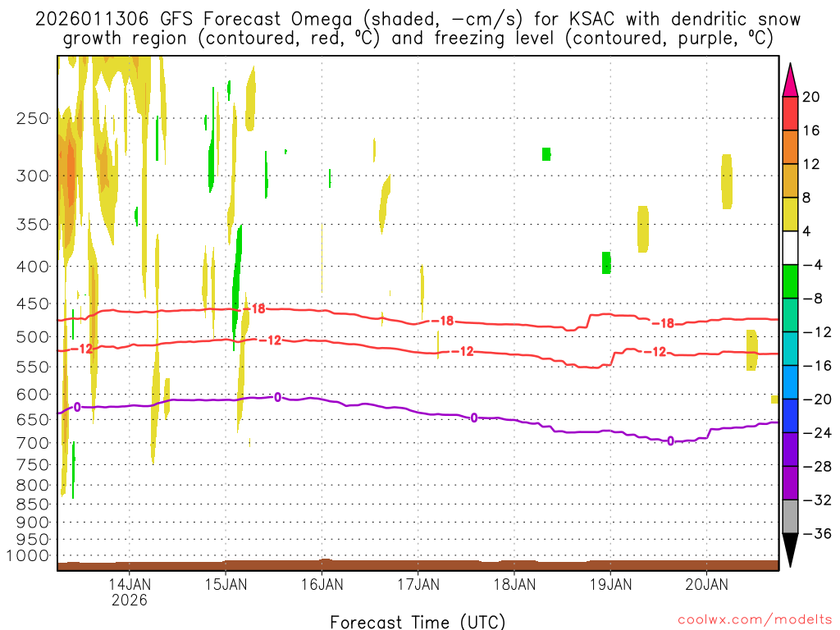Click the 18JAN time axis label
The width and height of the screenshot is (840, 630).
click(514, 584)
